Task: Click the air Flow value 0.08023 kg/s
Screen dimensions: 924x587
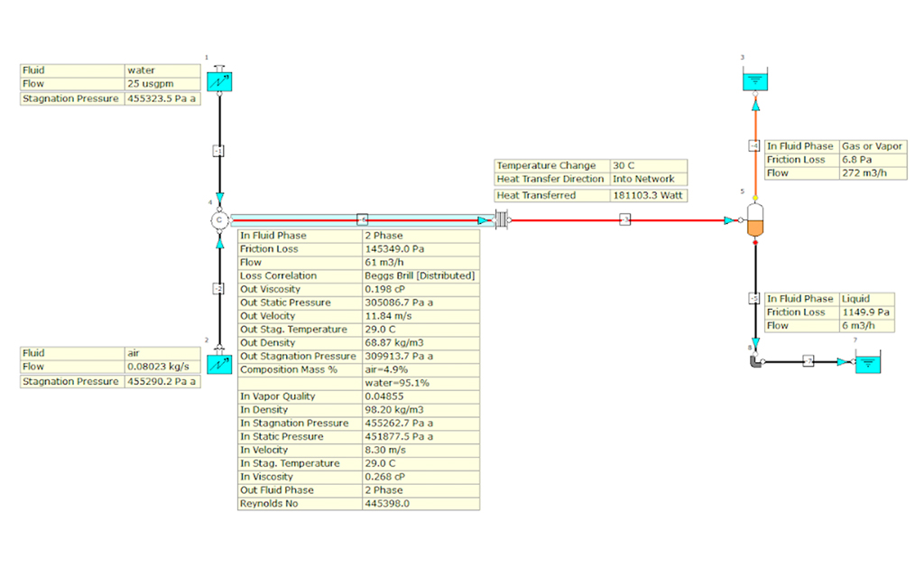Action: click(x=162, y=368)
